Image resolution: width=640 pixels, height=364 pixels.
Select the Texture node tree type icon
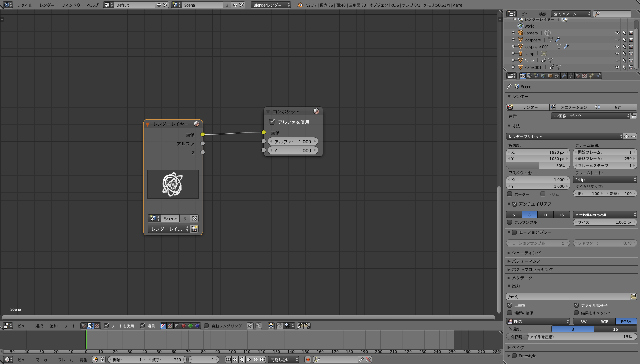(97, 326)
